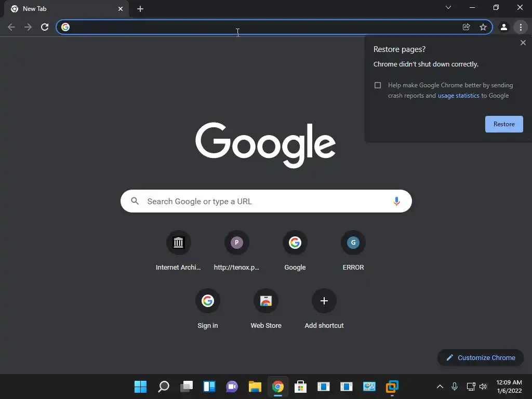The width and height of the screenshot is (532, 399).
Task: Dismiss the Restore pages popup
Action: [x=523, y=43]
